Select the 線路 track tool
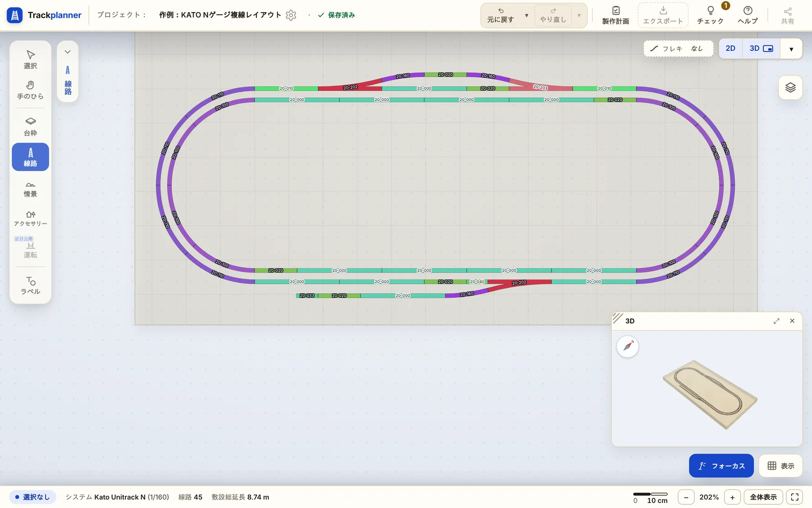The width and height of the screenshot is (812, 508). pyautogui.click(x=30, y=157)
